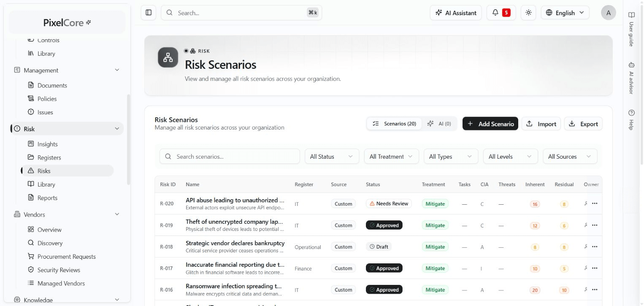This screenshot has width=644, height=306.
Task: Open the Help side panel
Action: [x=631, y=120]
